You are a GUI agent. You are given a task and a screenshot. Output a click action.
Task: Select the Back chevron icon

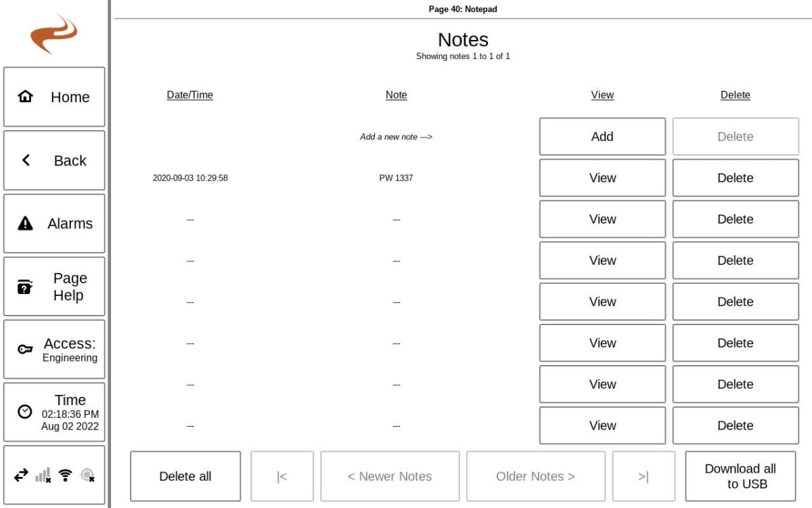pyautogui.click(x=25, y=160)
